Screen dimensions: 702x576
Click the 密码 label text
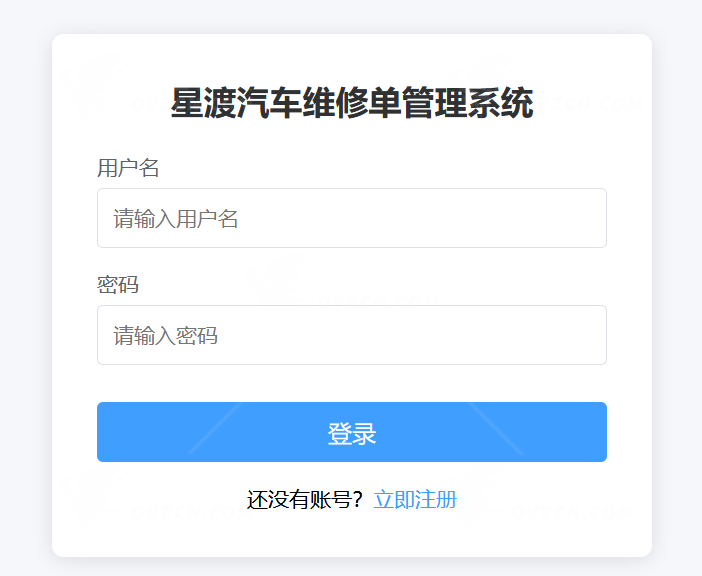point(118,285)
